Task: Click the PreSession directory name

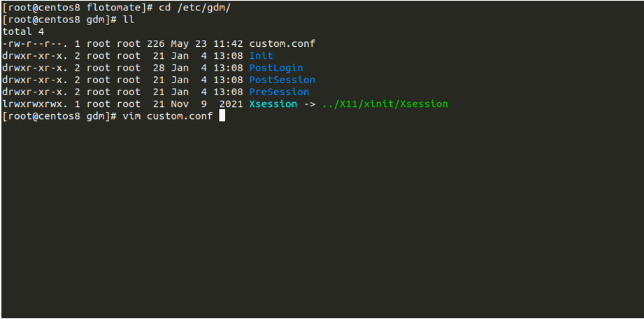Action: pos(279,92)
